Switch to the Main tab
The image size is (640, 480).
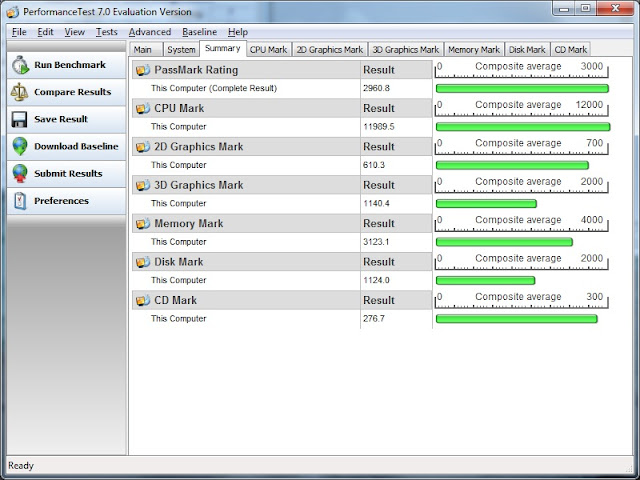pyautogui.click(x=146, y=49)
